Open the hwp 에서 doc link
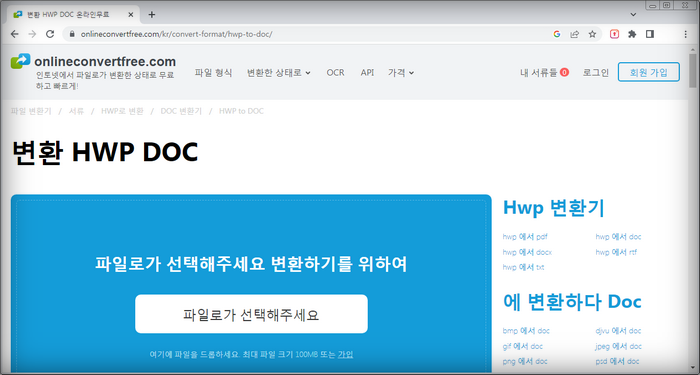This screenshot has width=700, height=375. pyautogui.click(x=618, y=237)
